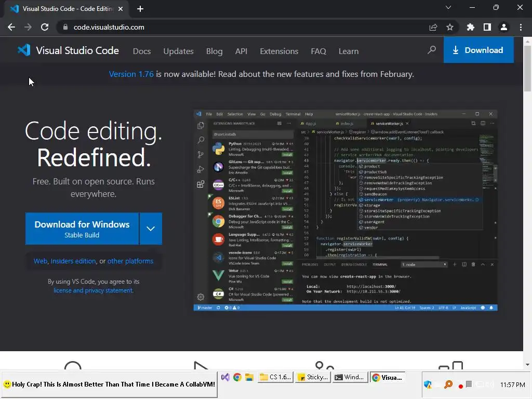The image size is (532, 399).
Task: Open the FAQ navigation item
Action: point(318,51)
